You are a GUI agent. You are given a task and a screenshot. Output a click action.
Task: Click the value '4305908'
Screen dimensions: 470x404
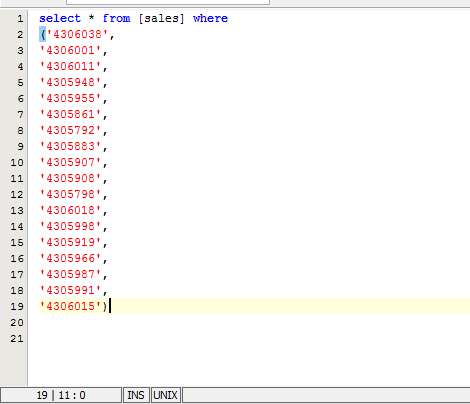[x=70, y=178]
